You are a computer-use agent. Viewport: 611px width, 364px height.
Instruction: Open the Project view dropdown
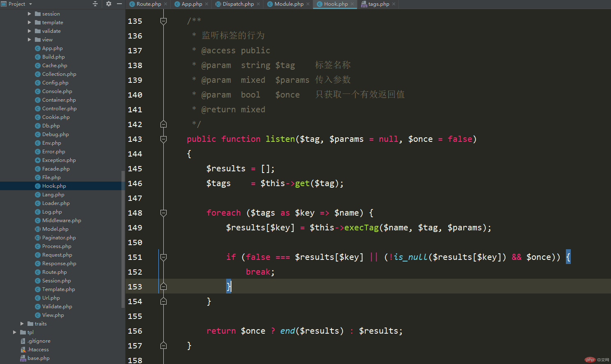tap(17, 4)
